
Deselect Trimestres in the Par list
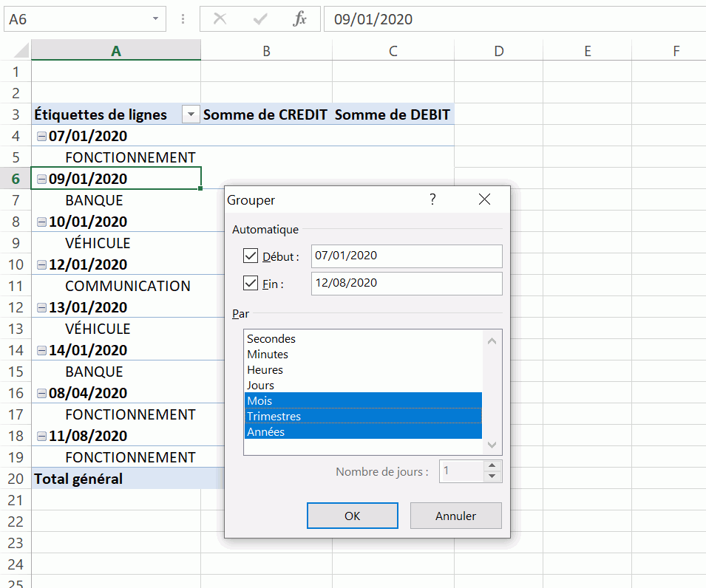pyautogui.click(x=274, y=417)
